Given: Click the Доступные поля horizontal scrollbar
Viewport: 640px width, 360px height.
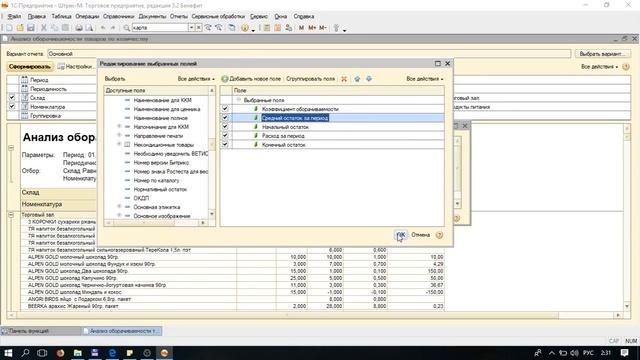Looking at the screenshot, I should coord(156,223).
